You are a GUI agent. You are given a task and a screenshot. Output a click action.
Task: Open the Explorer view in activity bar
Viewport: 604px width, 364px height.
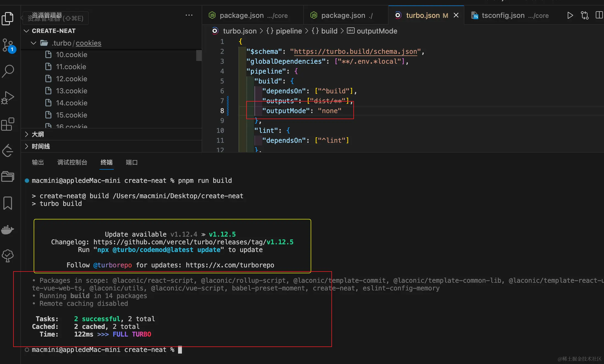tap(8, 19)
